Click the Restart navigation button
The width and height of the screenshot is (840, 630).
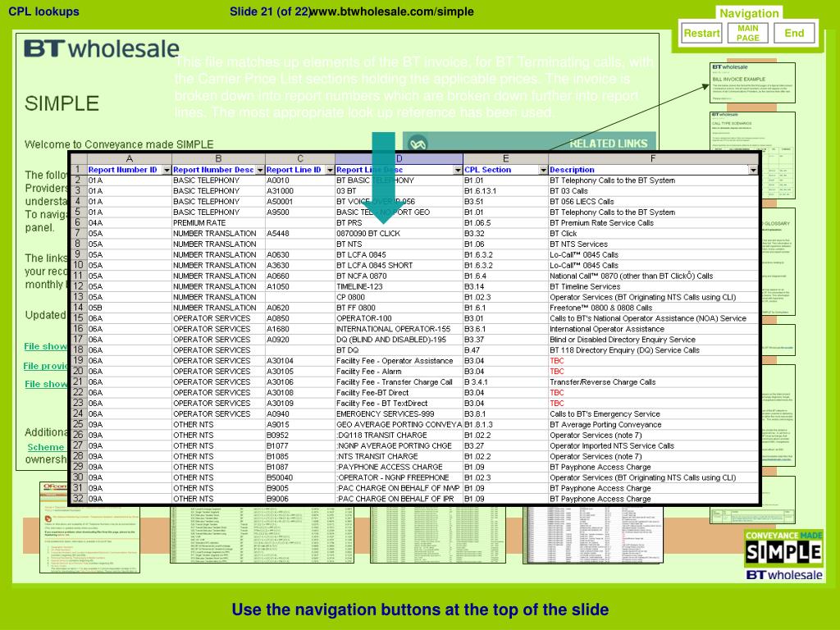click(701, 33)
